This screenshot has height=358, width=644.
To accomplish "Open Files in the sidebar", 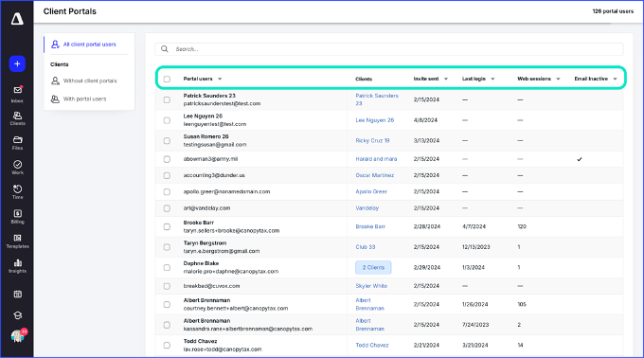I will point(17,143).
